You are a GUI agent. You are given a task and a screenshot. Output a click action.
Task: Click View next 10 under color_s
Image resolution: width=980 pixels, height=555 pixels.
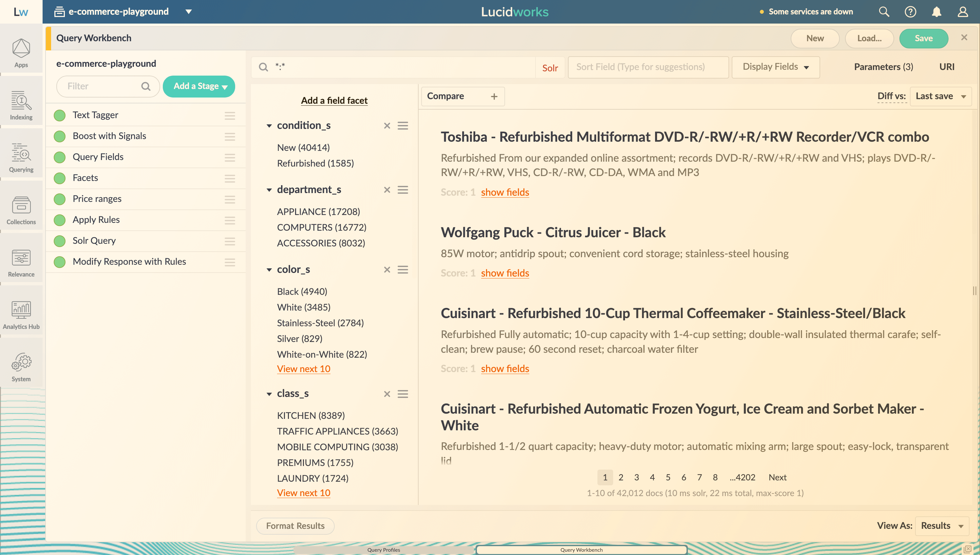click(303, 369)
